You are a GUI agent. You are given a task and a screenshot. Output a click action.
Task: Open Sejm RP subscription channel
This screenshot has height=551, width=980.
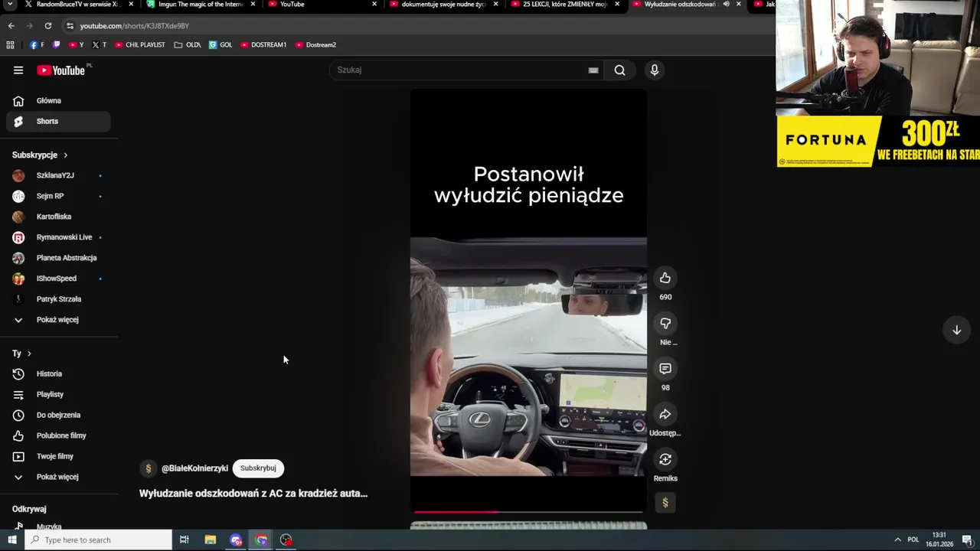pyautogui.click(x=58, y=197)
